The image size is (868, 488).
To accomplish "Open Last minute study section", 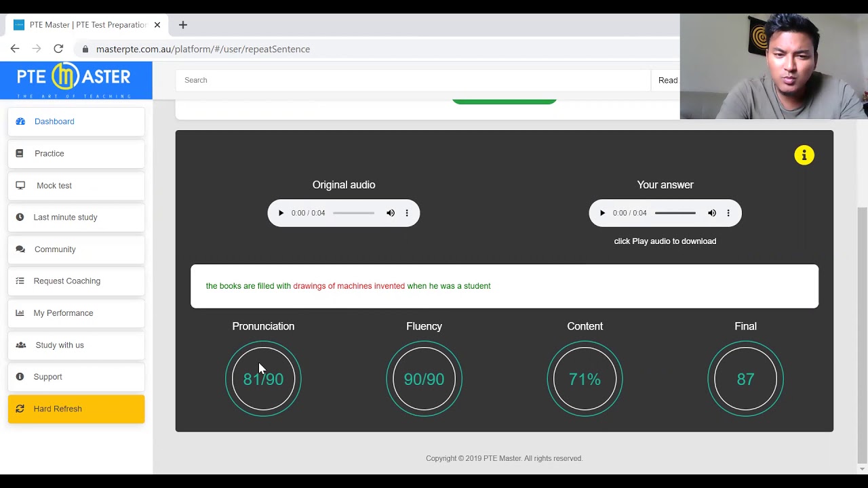I will click(x=76, y=218).
